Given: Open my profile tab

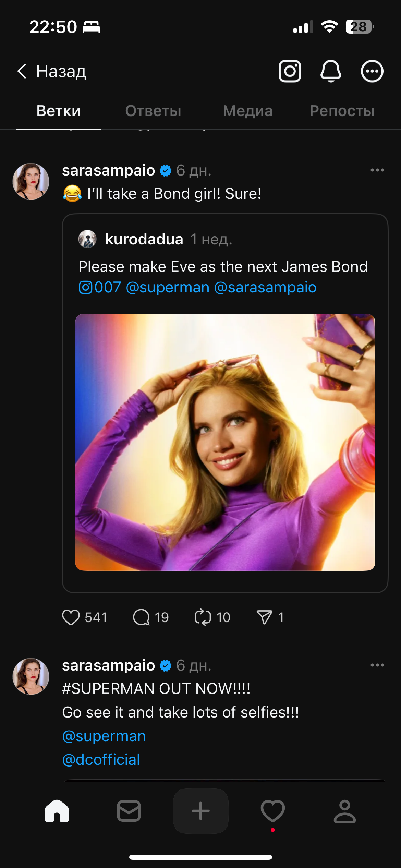Looking at the screenshot, I should click(345, 811).
